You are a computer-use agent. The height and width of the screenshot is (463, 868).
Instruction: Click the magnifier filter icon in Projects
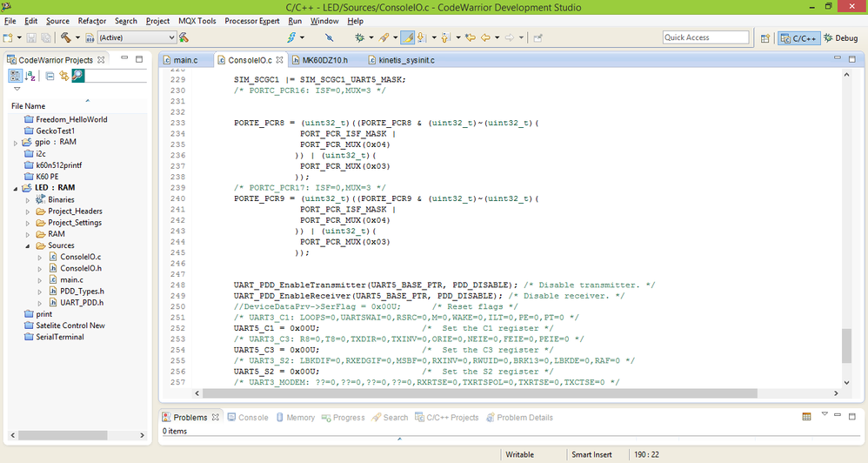coord(78,76)
